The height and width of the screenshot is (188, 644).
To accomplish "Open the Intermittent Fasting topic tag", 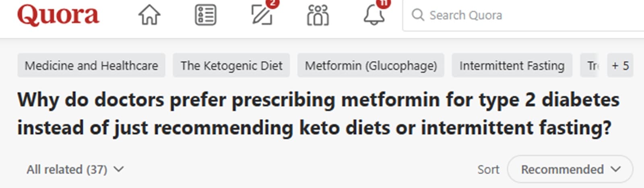I will pyautogui.click(x=512, y=65).
